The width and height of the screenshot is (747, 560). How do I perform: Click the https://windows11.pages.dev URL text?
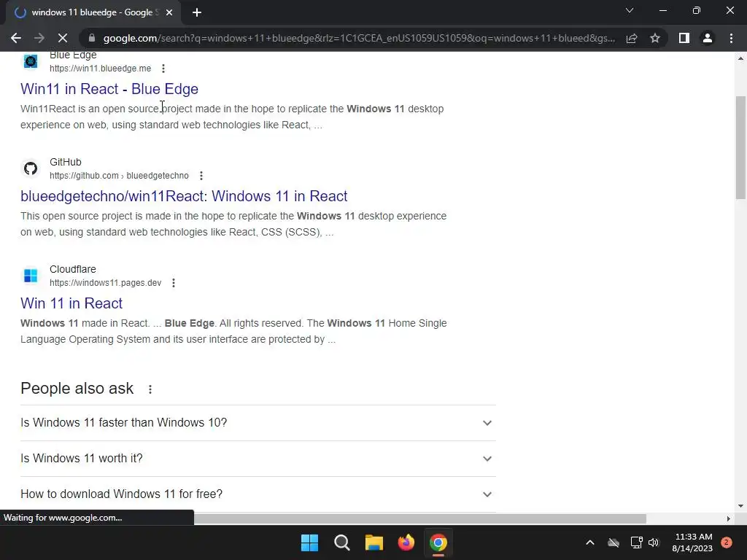pyautogui.click(x=105, y=283)
